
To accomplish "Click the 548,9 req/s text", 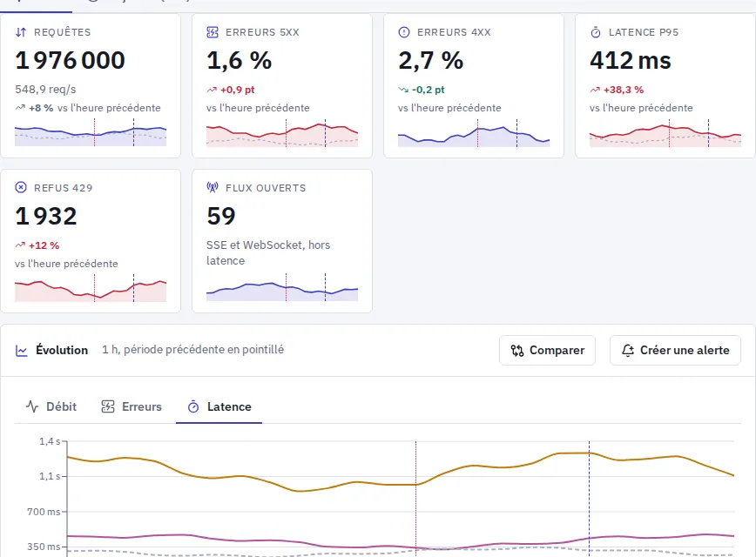I will [45, 90].
